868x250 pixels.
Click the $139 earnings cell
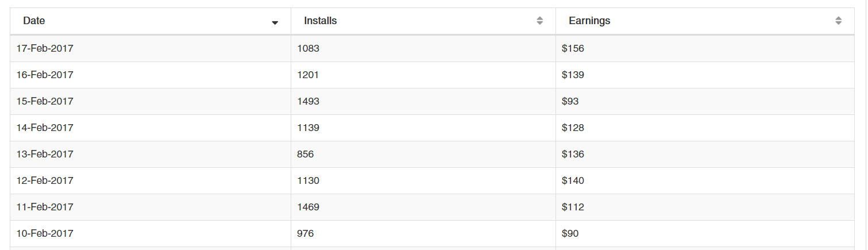click(706, 75)
